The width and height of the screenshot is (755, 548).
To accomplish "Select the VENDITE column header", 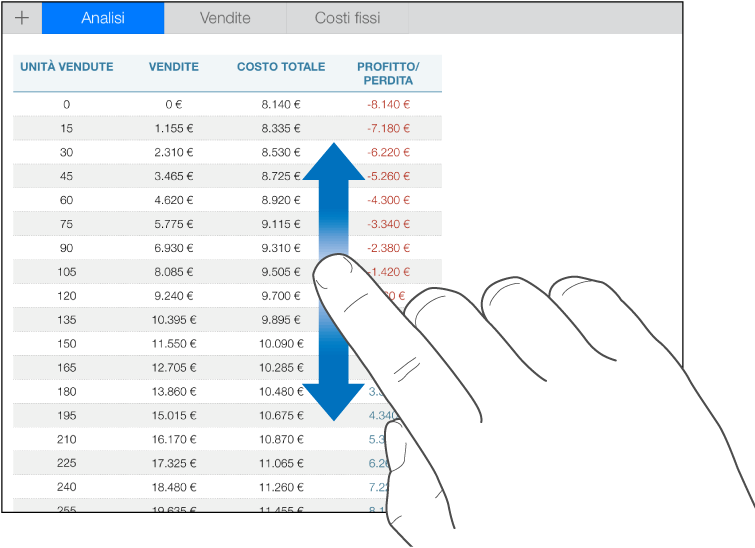I will 174,67.
